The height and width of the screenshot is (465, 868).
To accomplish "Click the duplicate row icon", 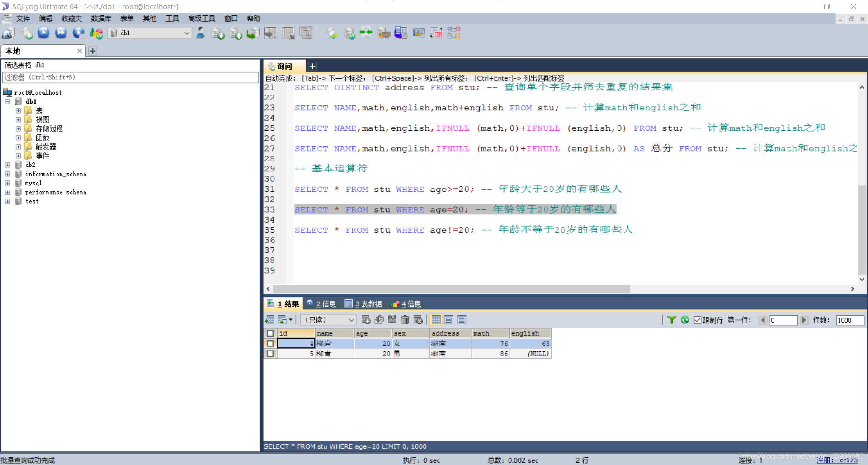I will pyautogui.click(x=379, y=320).
